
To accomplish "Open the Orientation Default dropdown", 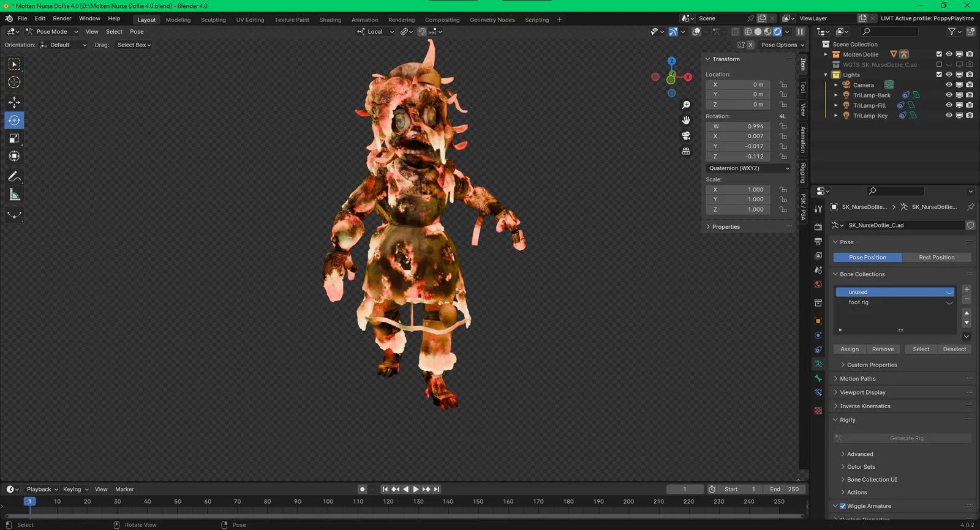I will click(63, 45).
